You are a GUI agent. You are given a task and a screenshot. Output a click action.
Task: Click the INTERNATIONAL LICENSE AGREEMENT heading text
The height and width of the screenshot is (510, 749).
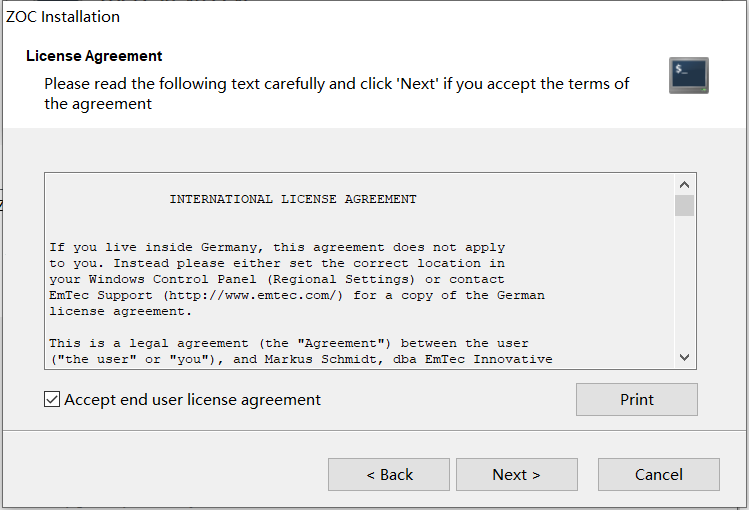coord(293,199)
